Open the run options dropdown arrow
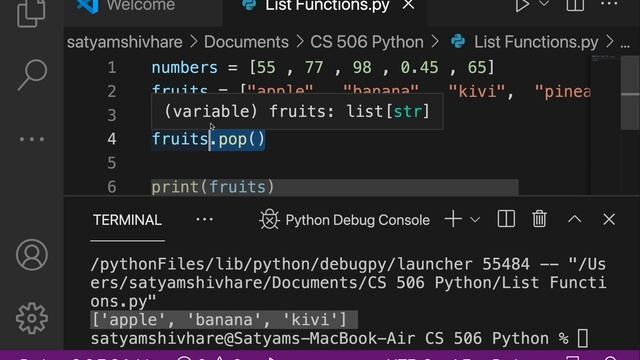Viewport: 640px width, 360px height. coord(544,4)
